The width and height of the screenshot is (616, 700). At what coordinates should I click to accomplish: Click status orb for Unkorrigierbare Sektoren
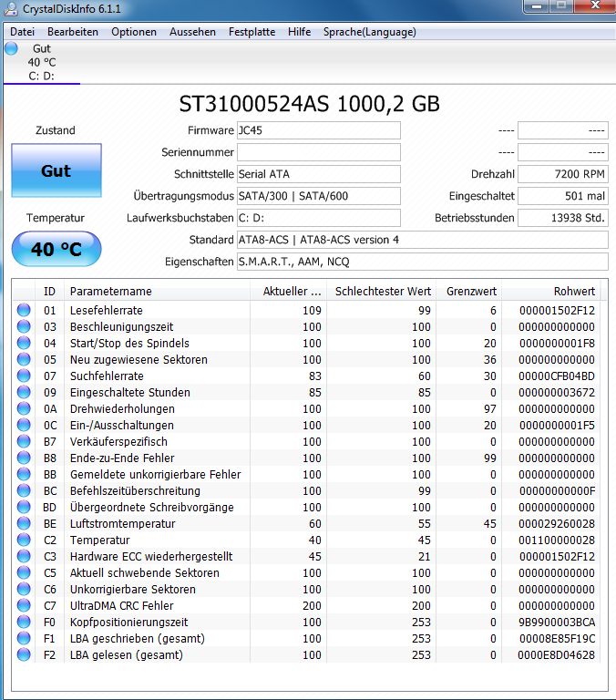pyautogui.click(x=24, y=590)
